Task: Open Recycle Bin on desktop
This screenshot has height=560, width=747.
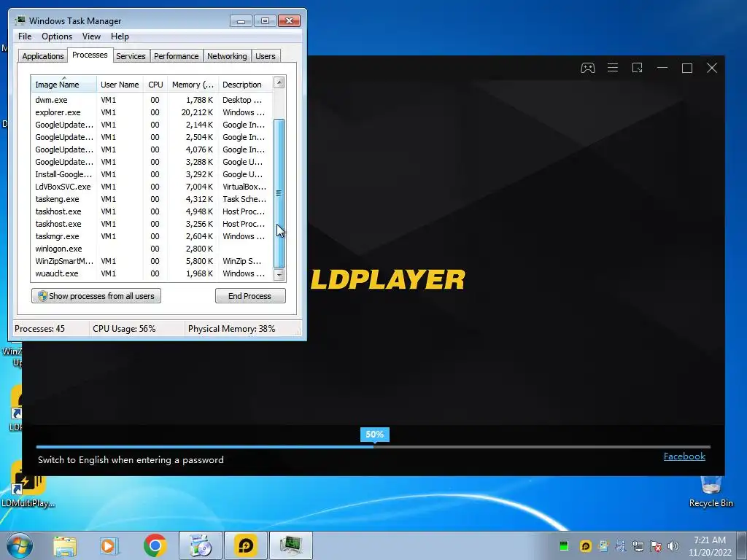Action: (x=711, y=491)
